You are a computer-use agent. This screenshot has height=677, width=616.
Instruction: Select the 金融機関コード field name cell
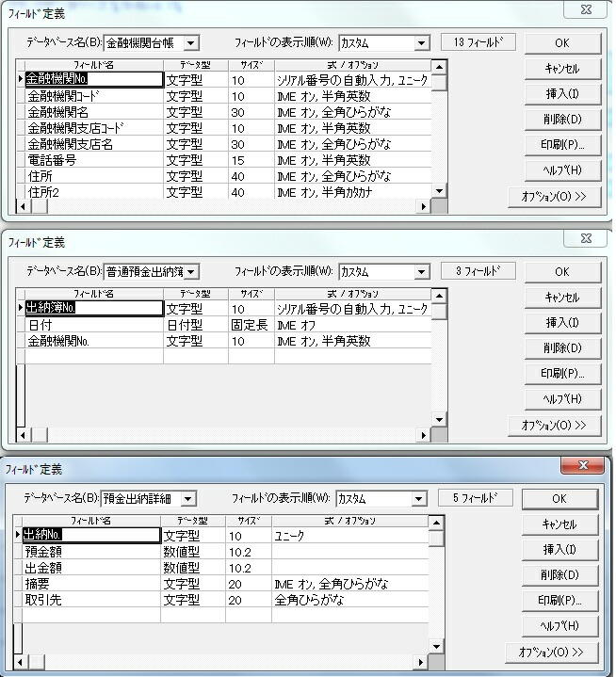94,96
